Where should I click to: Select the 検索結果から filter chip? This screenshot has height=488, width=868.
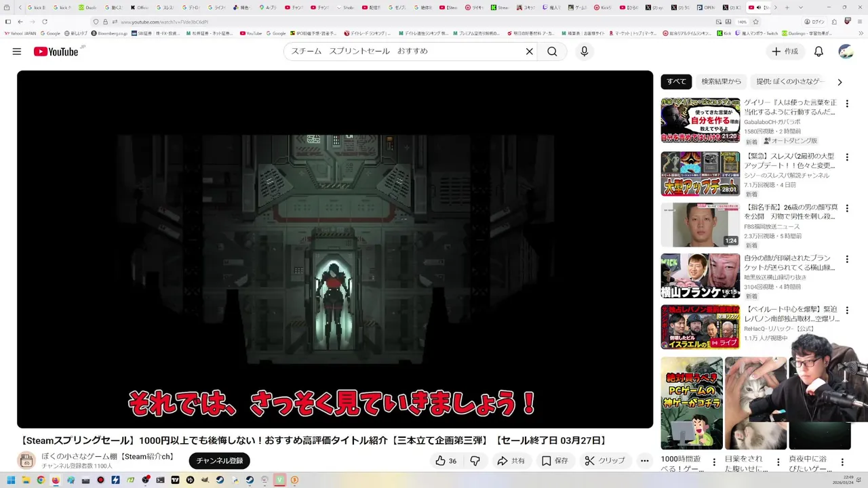coord(722,81)
